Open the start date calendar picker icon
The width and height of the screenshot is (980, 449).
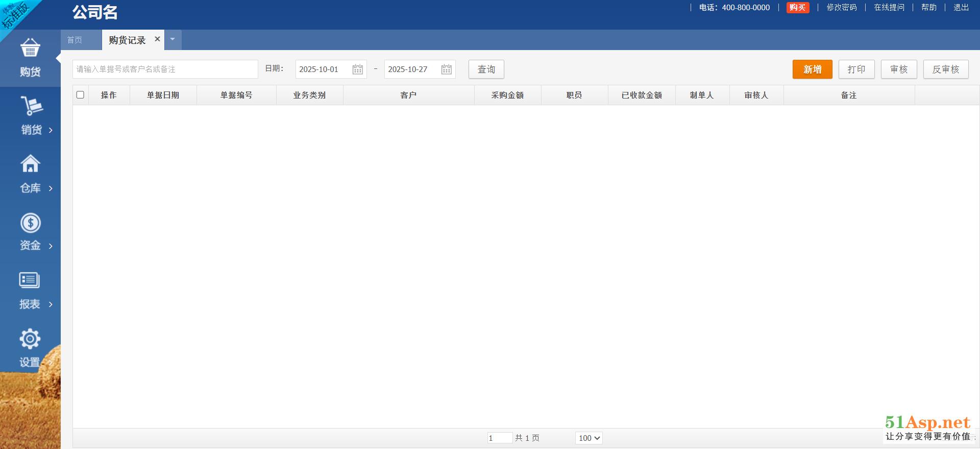pyautogui.click(x=358, y=69)
